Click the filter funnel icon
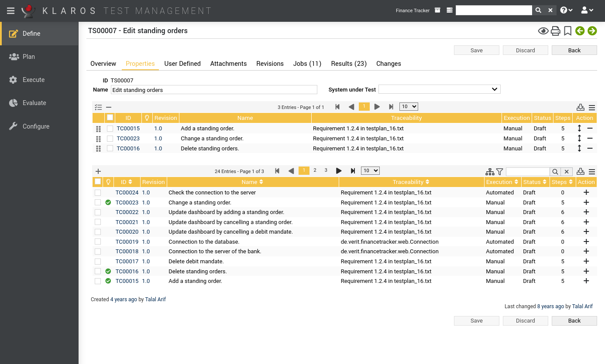 pos(500,172)
